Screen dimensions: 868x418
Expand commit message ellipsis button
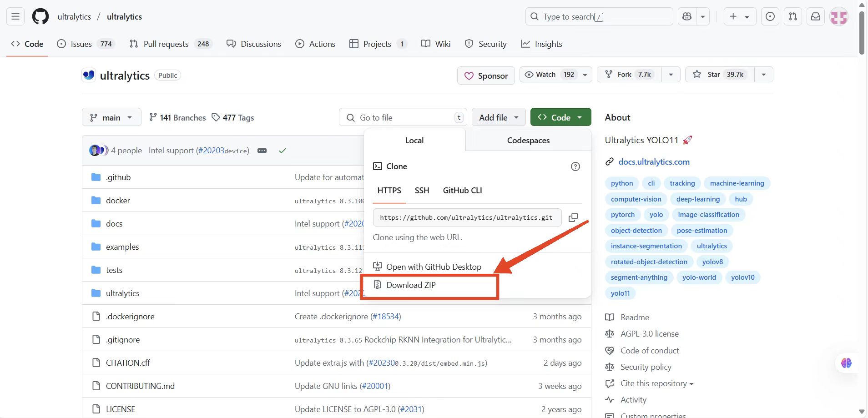pyautogui.click(x=262, y=151)
